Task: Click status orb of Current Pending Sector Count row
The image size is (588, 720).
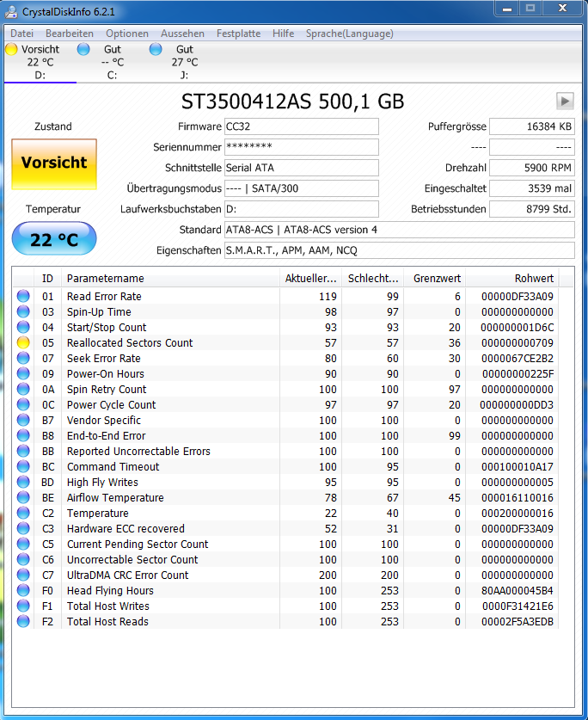Action: 23,544
